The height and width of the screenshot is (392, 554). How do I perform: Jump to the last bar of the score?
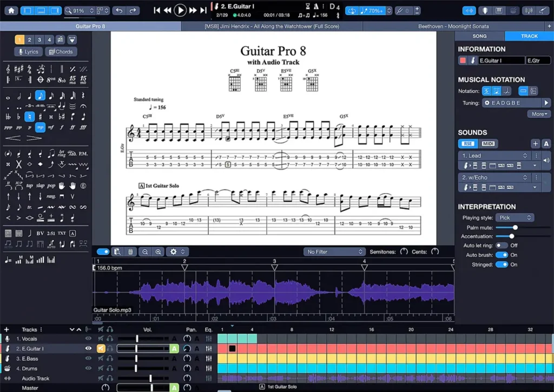coord(203,10)
